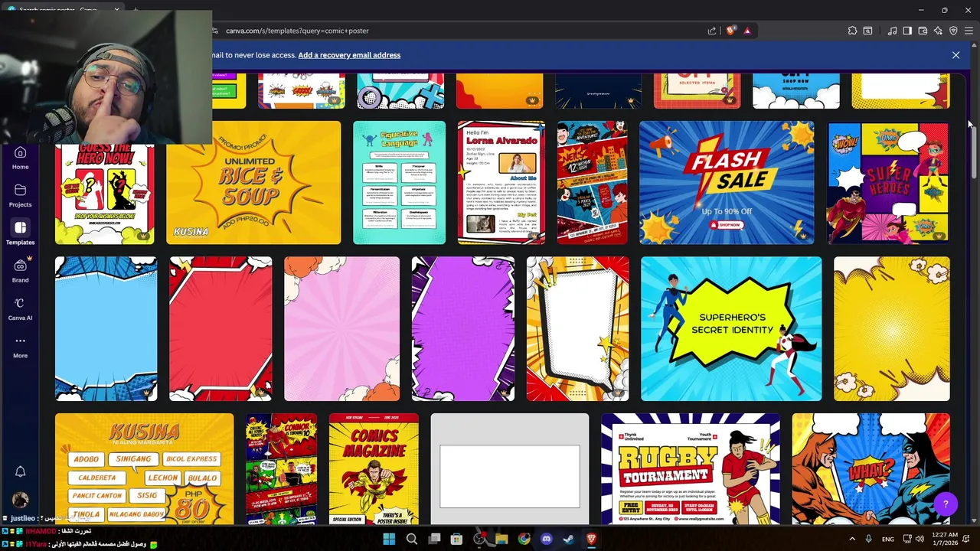Open the yellow cloud-border background template
Viewport: 980px width, 551px height.
click(x=891, y=328)
